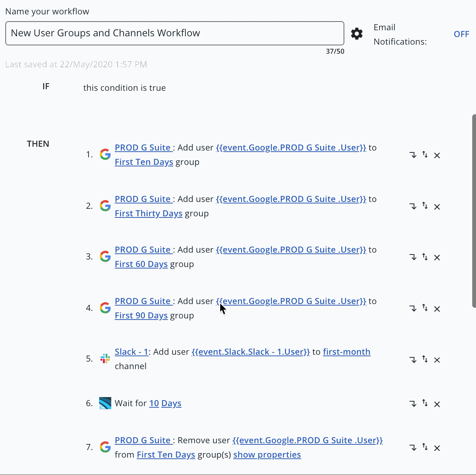476x475 pixels.
Task: Click reorder arrows for action 2
Action: pyautogui.click(x=425, y=206)
